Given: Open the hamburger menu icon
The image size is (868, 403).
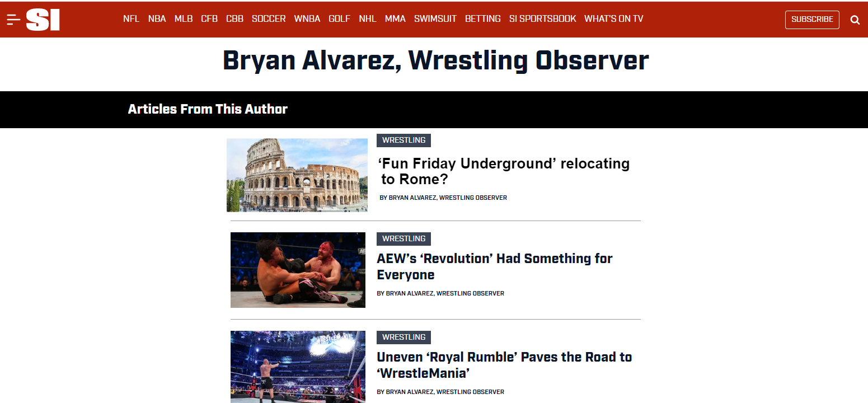Looking at the screenshot, I should point(13,19).
